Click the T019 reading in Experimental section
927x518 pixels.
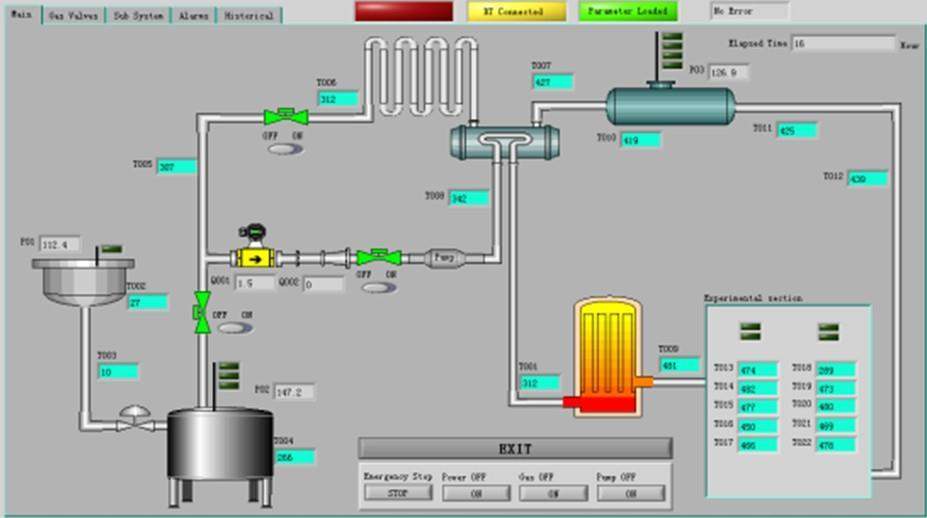click(x=836, y=388)
